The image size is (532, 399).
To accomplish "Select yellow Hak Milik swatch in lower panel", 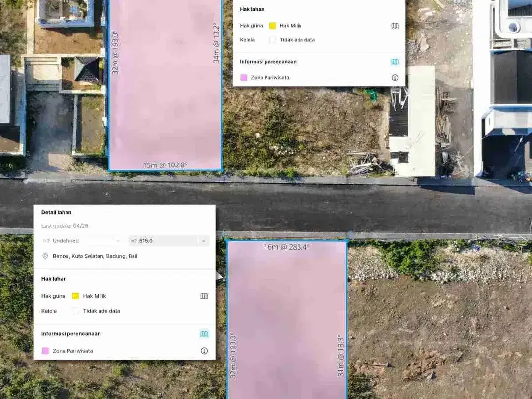I will click(76, 296).
